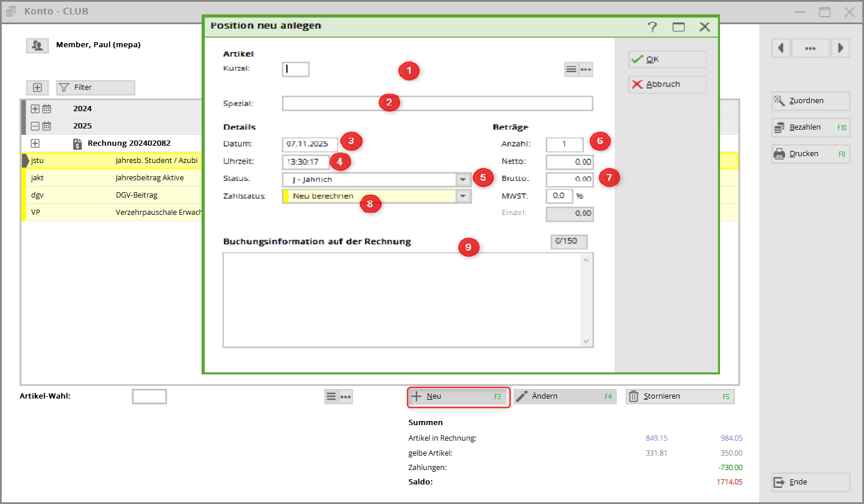Click the Bezahlen button
The image size is (864, 504).
pos(811,127)
